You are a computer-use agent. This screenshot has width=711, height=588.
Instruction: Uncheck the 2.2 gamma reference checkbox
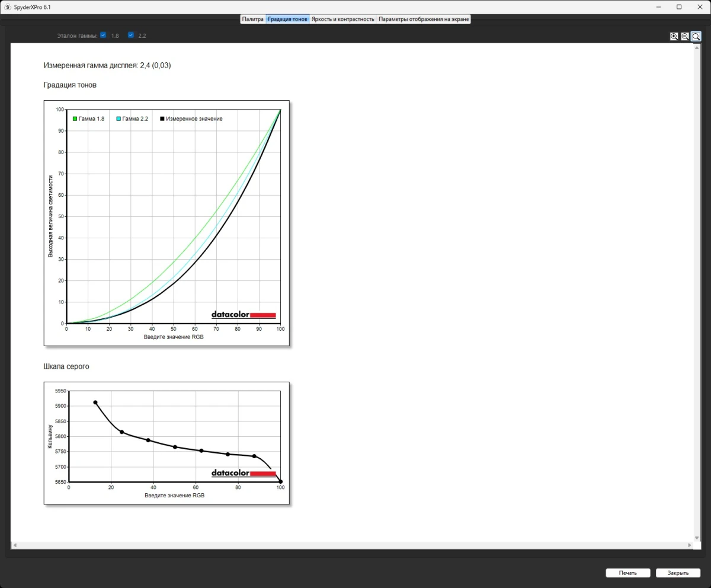click(x=131, y=35)
